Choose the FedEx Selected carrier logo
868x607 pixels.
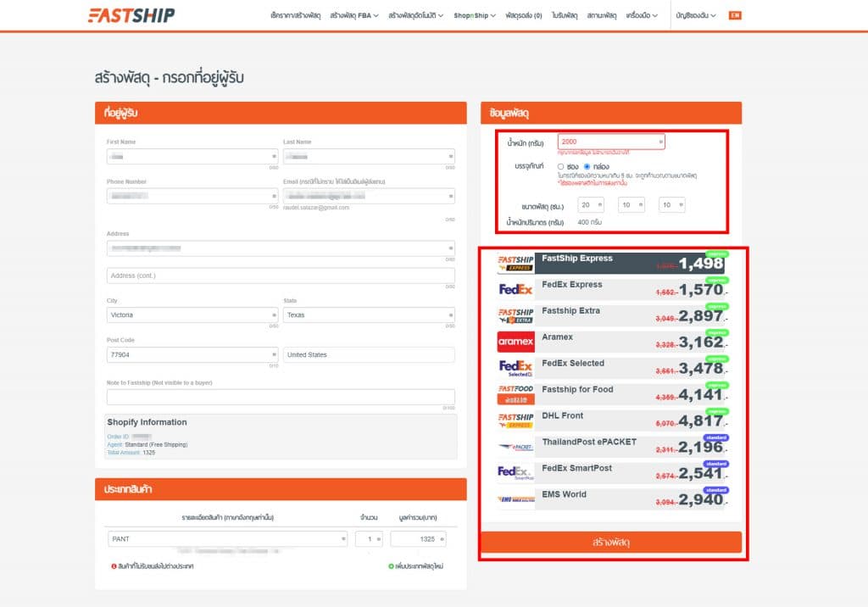515,368
